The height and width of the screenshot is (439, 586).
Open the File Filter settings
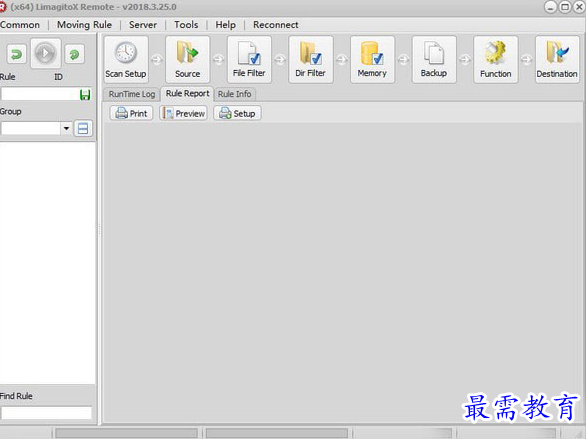[x=249, y=59]
